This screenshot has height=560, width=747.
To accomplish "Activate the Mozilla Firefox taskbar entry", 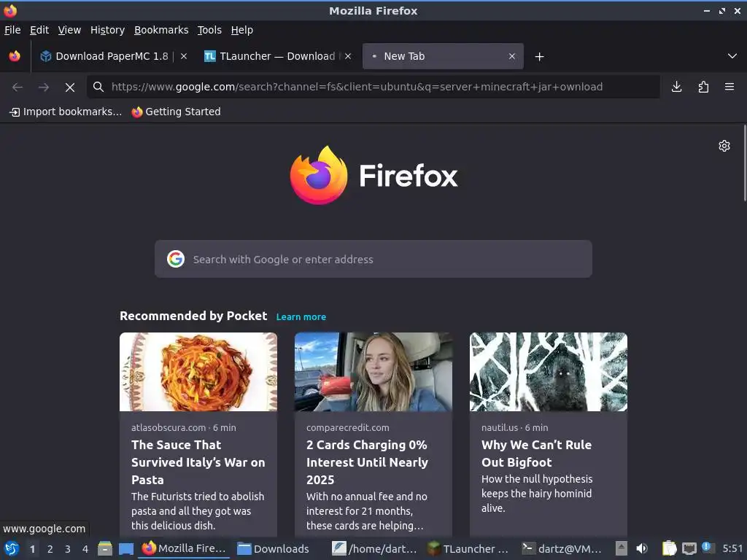I will click(x=184, y=548).
